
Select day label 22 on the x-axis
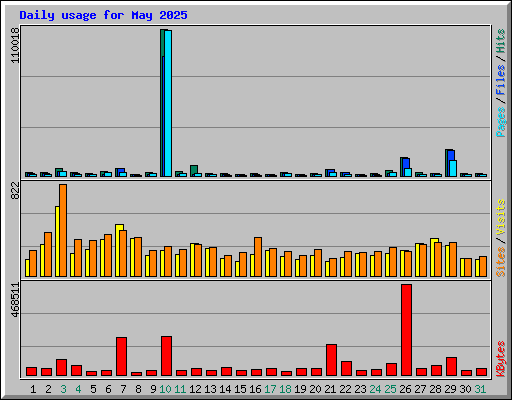click(346, 389)
